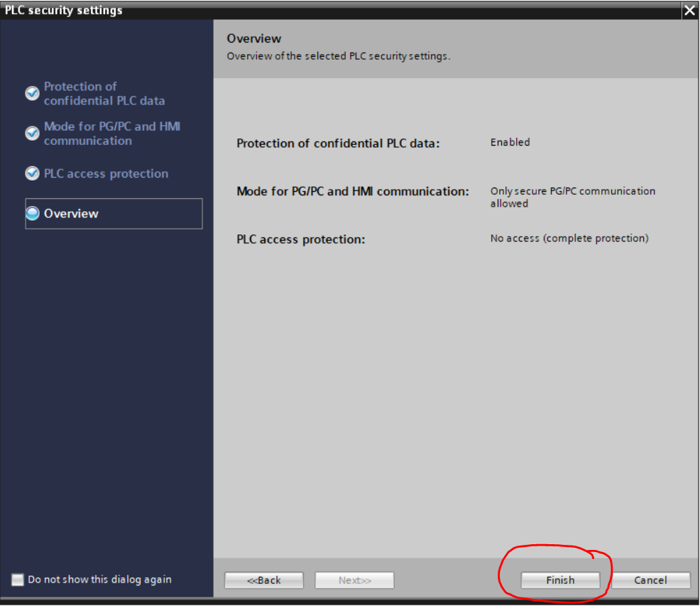Screen dimensions: 700x606
Task: Click 'PLC access protection:' label in overview
Action: click(x=300, y=239)
